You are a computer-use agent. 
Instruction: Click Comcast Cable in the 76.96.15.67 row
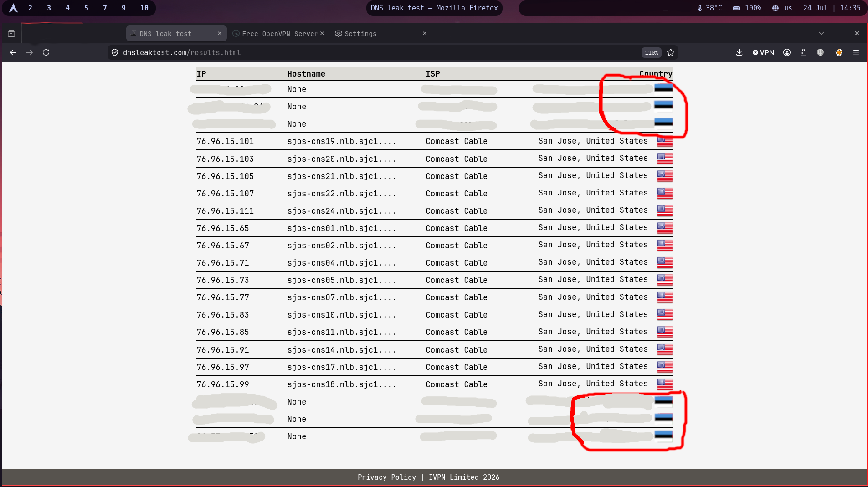tap(457, 246)
